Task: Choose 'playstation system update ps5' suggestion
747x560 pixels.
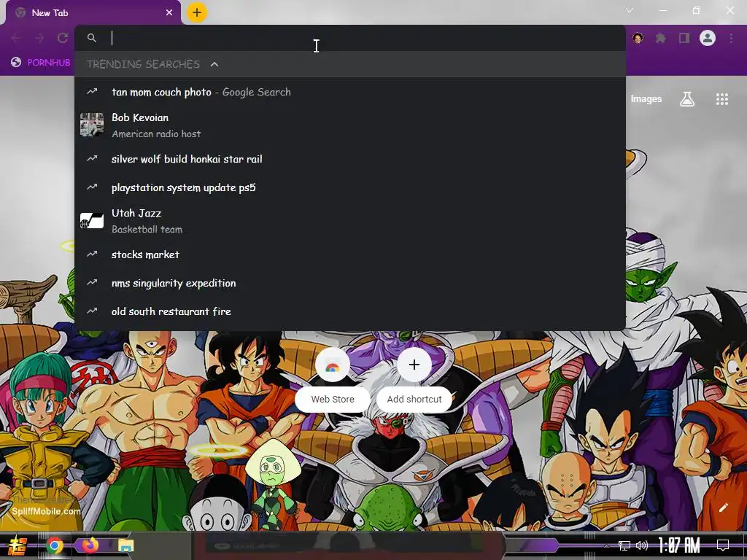Action: pos(349,187)
